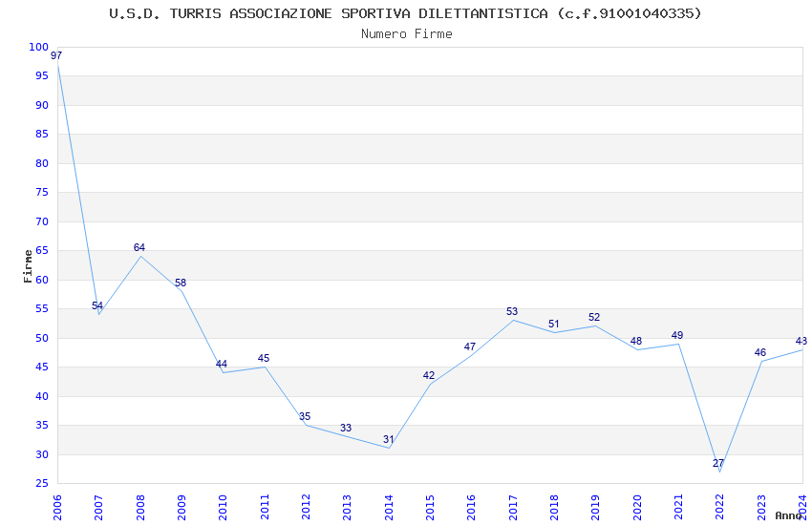Image resolution: width=812 pixels, height=525 pixels.
Task: Click year 2020 on the horizontal axis
Action: click(x=637, y=507)
